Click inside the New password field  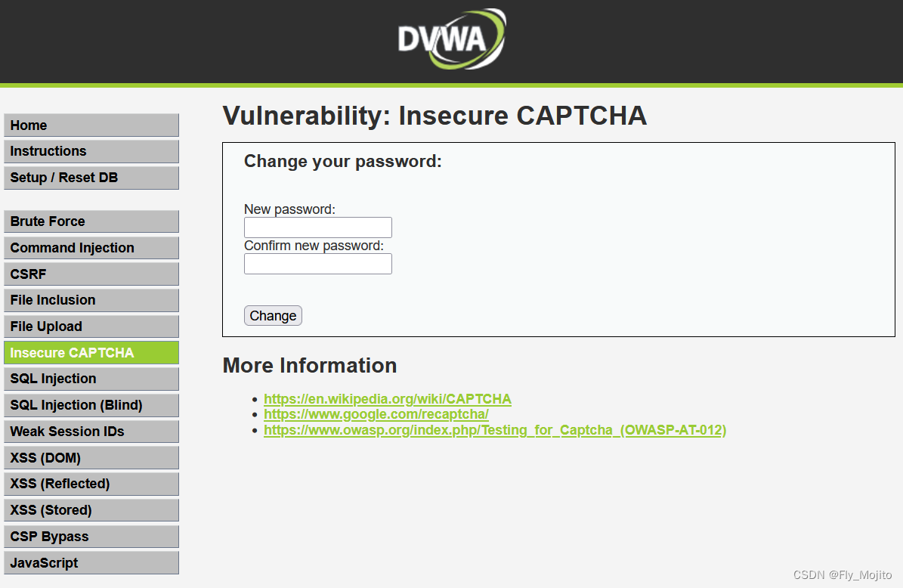pos(317,227)
